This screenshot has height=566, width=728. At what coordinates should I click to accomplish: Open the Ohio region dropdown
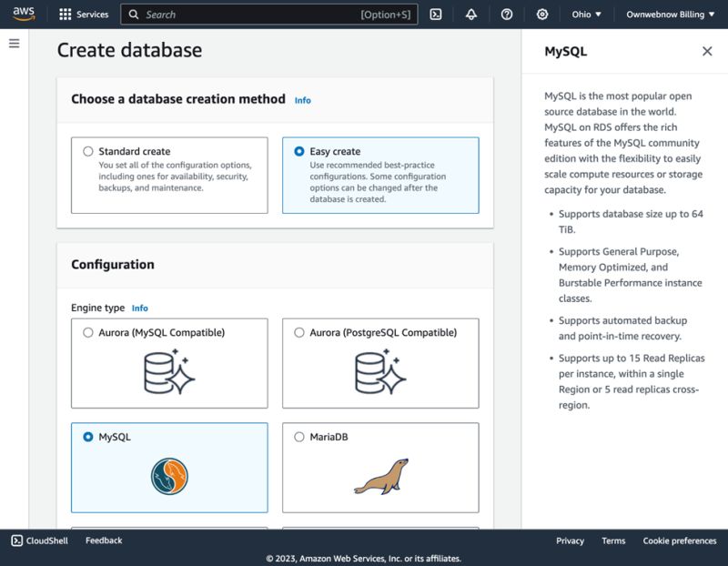[x=586, y=15]
